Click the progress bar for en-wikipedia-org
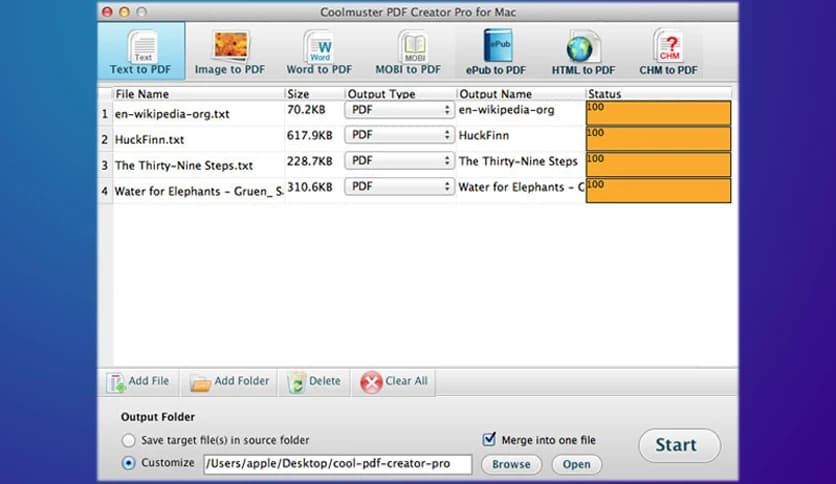The image size is (836, 484). 658,113
